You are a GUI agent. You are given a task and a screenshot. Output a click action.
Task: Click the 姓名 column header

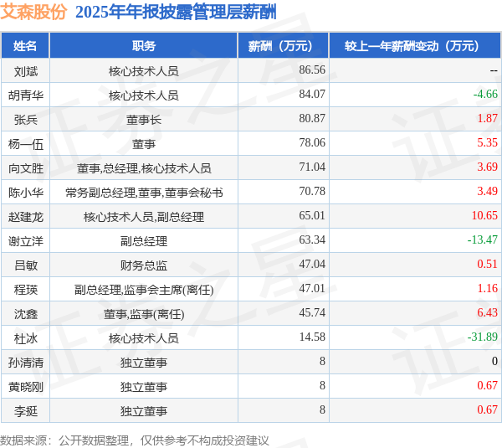click(25, 46)
